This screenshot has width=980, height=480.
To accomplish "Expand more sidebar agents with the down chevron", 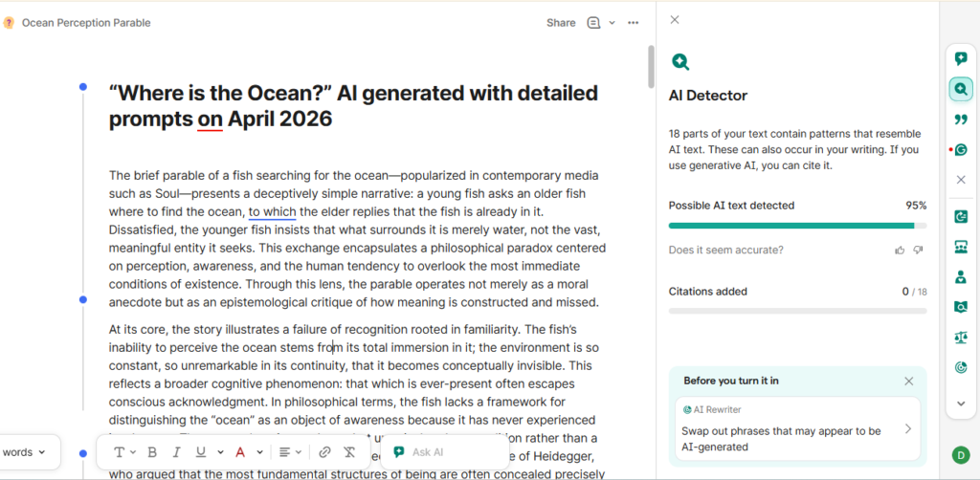I will click(x=961, y=404).
